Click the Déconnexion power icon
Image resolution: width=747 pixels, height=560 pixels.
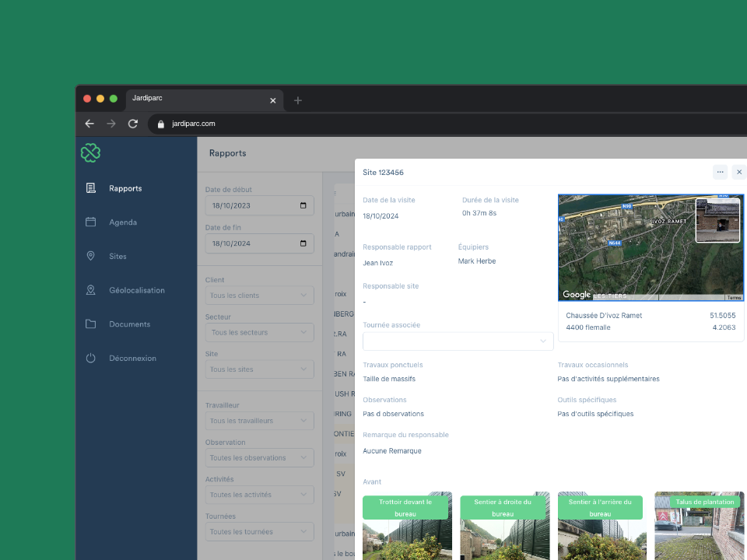(x=90, y=359)
